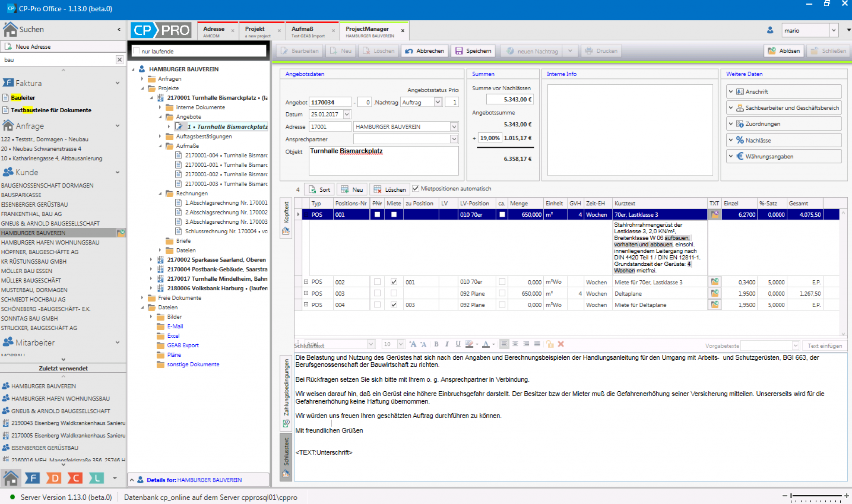Viewport: 852px width, 504px height.
Task: Enable Mietpositionen automatisch checkbox
Action: [x=416, y=188]
